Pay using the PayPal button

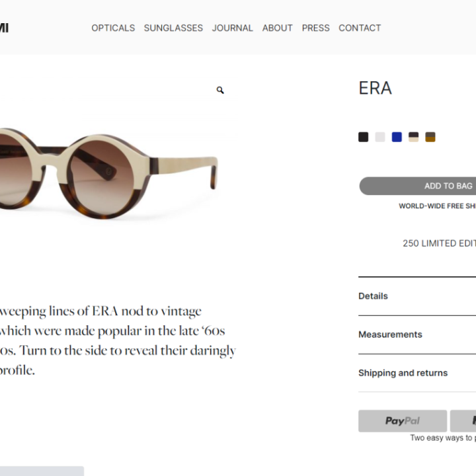[403, 420]
